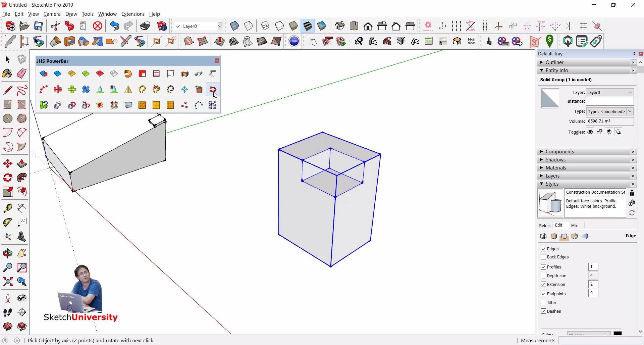This screenshot has height=345, width=644.
Task: Click the Entity Info material swatch thumbnail
Action: pos(550,98)
